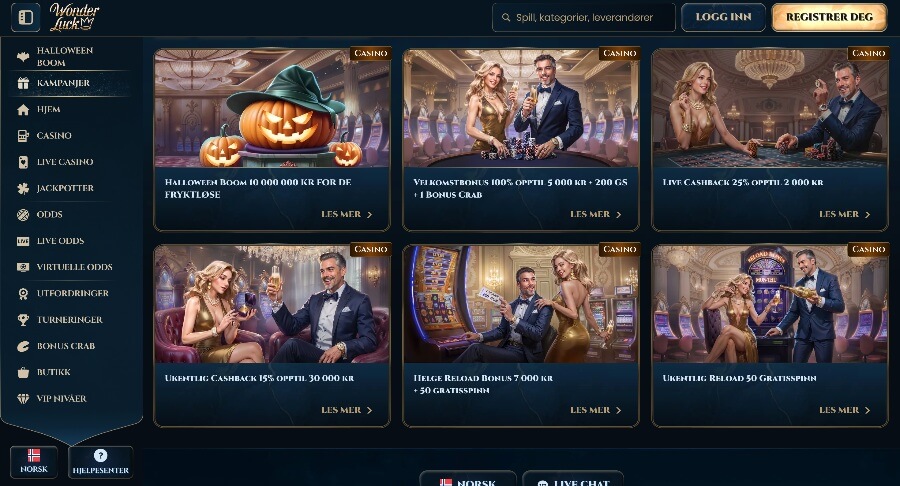Click the Registrer Deg button
The image size is (900, 486).
tap(829, 17)
